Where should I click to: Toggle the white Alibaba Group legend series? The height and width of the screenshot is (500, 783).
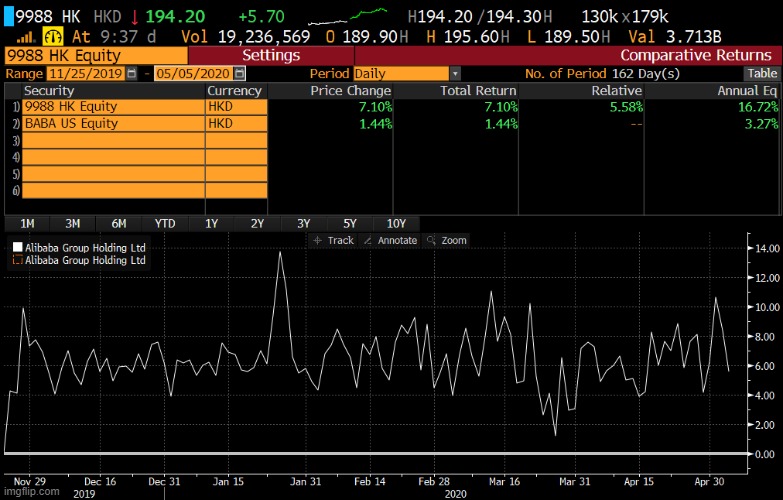(17, 247)
